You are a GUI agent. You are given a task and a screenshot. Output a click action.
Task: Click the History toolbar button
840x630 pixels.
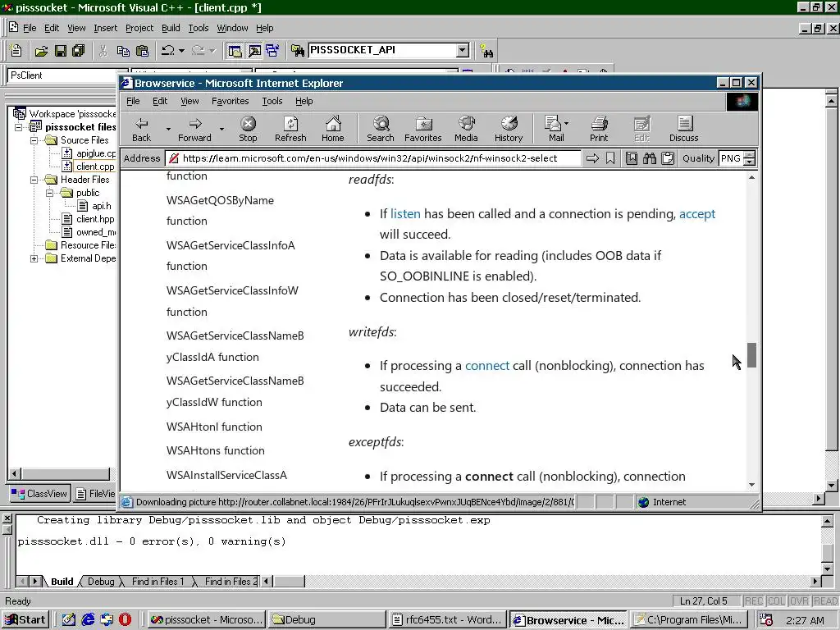tap(509, 130)
